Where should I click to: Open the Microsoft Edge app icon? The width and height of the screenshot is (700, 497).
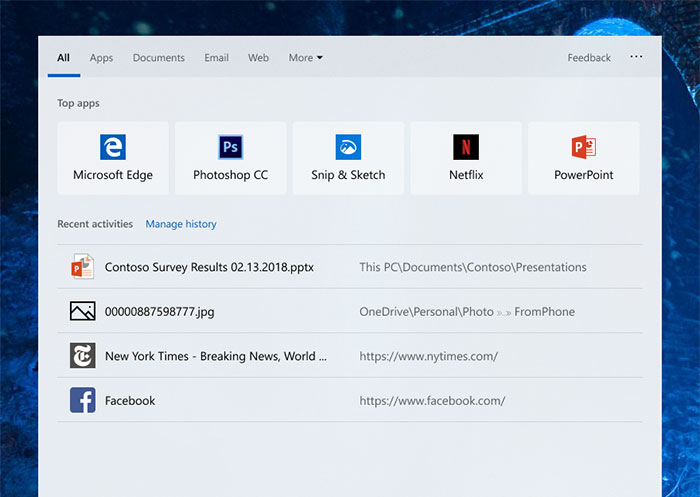coord(113,147)
